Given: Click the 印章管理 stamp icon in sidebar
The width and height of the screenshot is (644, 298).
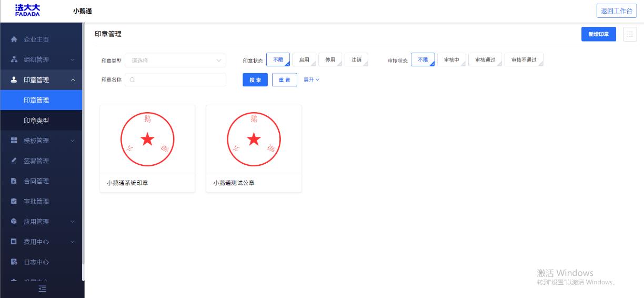Looking at the screenshot, I should click(14, 80).
